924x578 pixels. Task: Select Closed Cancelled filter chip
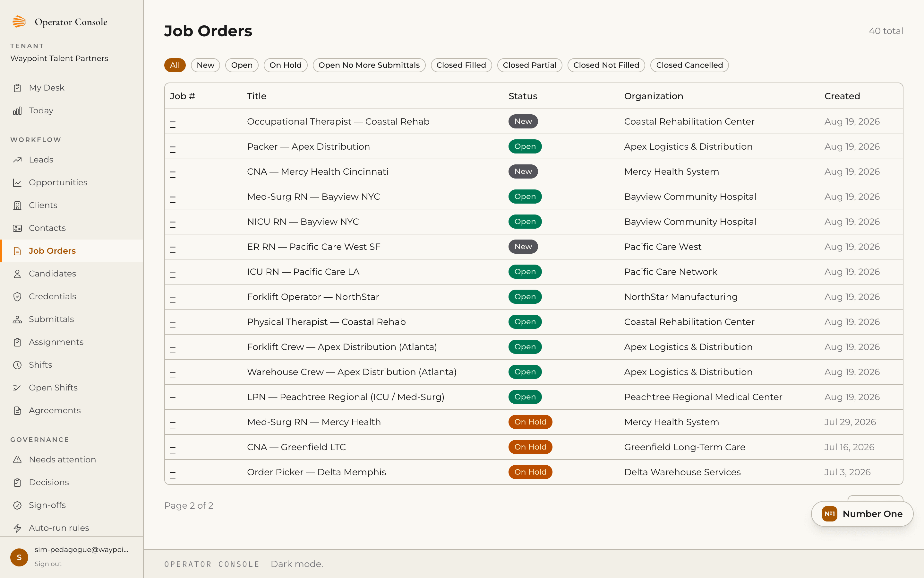689,65
